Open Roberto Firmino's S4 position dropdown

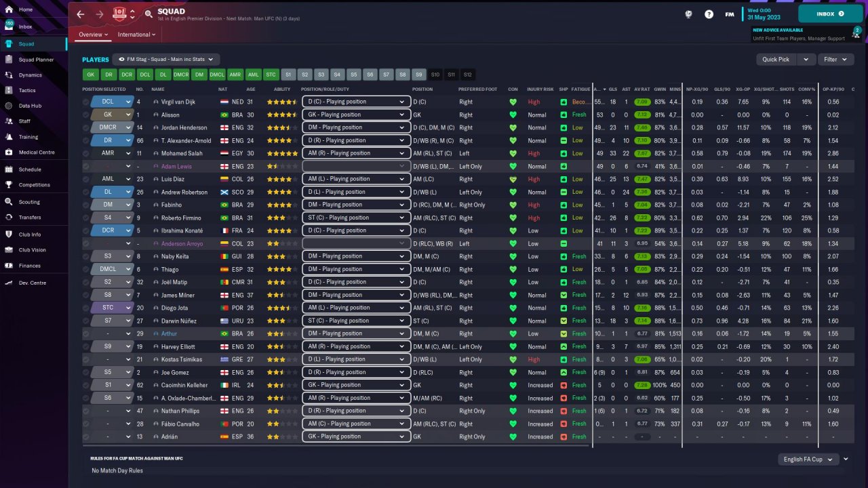coord(113,218)
